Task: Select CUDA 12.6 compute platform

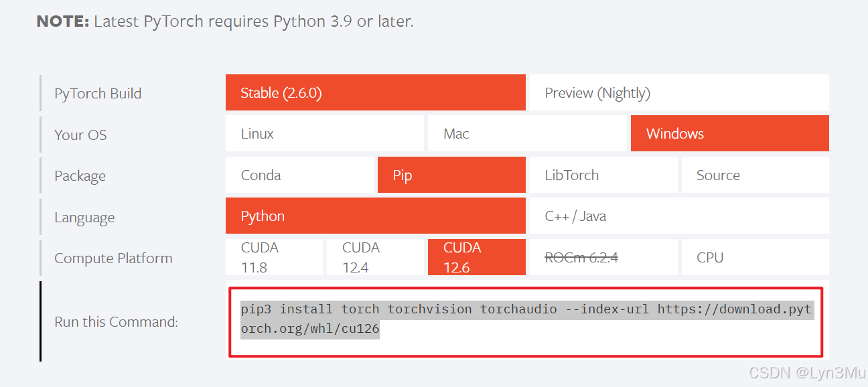Action: (476, 256)
